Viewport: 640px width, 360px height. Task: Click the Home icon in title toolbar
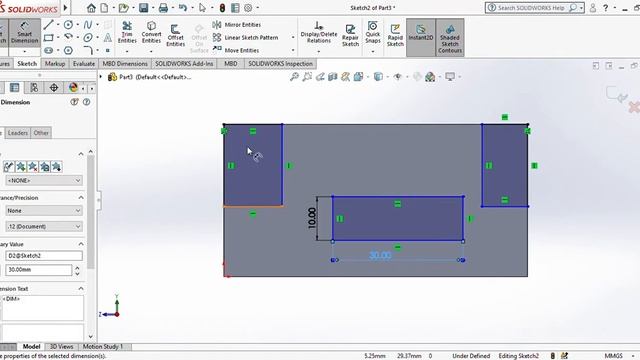click(91, 8)
